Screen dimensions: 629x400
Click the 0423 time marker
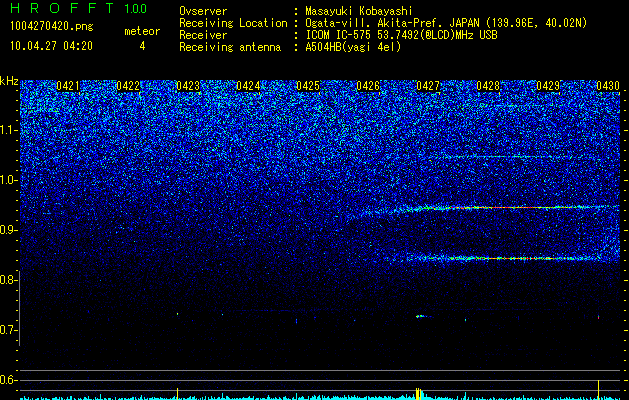click(x=188, y=86)
